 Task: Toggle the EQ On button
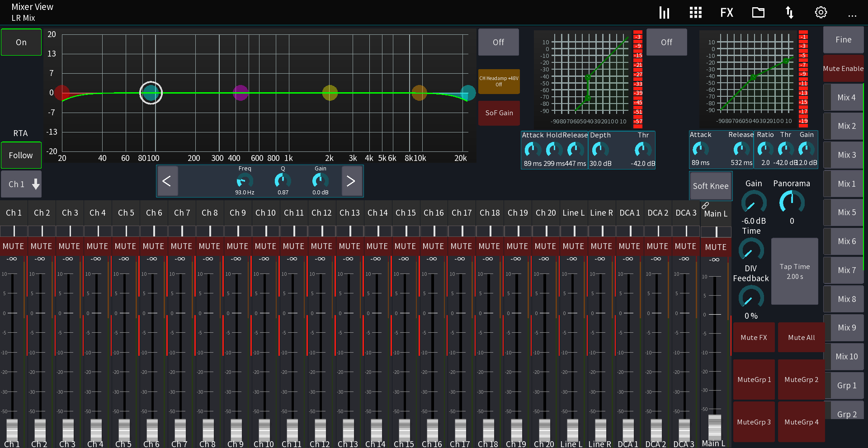tap(21, 42)
